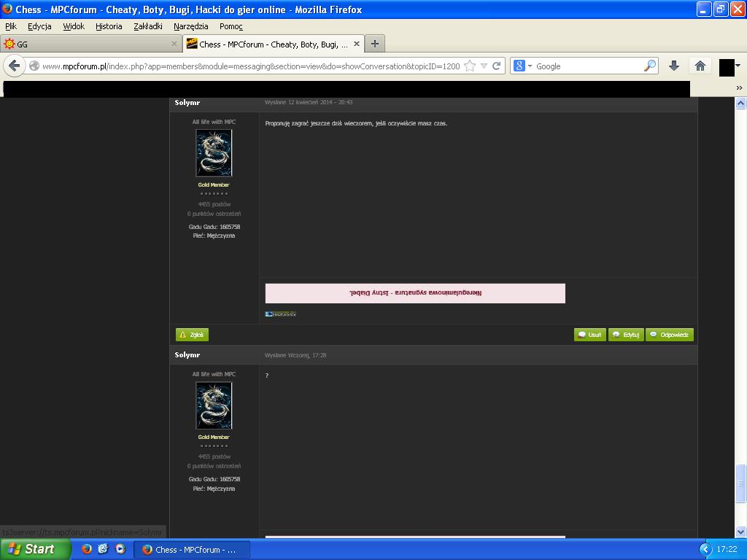
Task: Click '4455 postów' in second message
Action: [214, 456]
